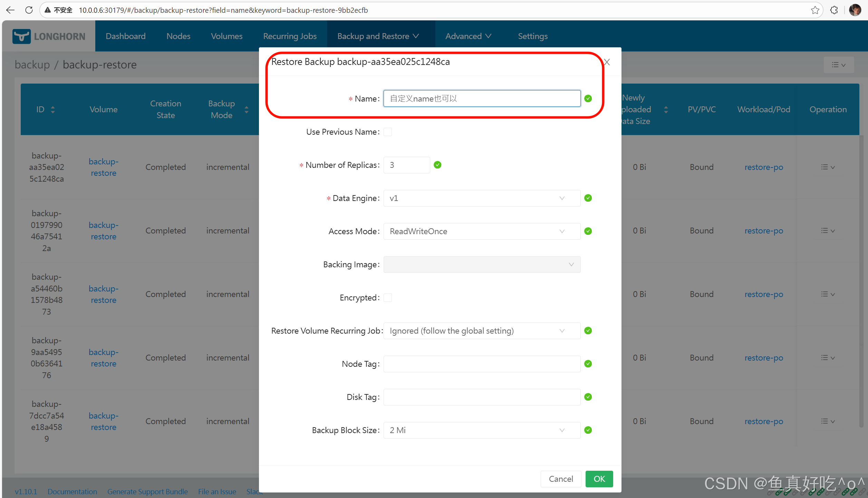This screenshot has width=868, height=498.
Task: Open the Access Mode dropdown
Action: (x=481, y=231)
